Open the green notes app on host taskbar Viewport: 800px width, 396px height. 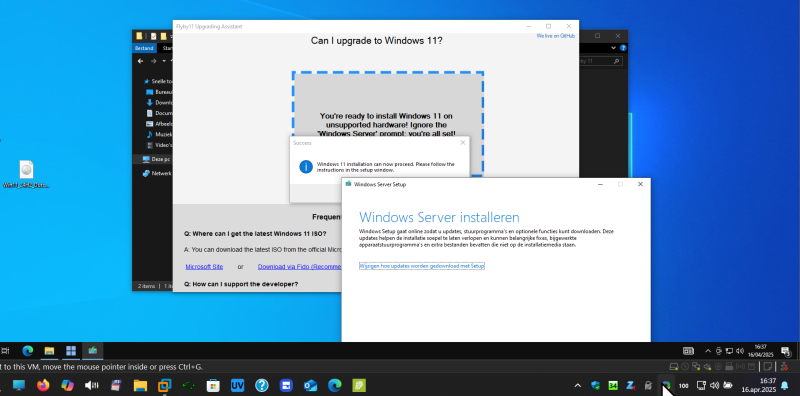click(359, 385)
